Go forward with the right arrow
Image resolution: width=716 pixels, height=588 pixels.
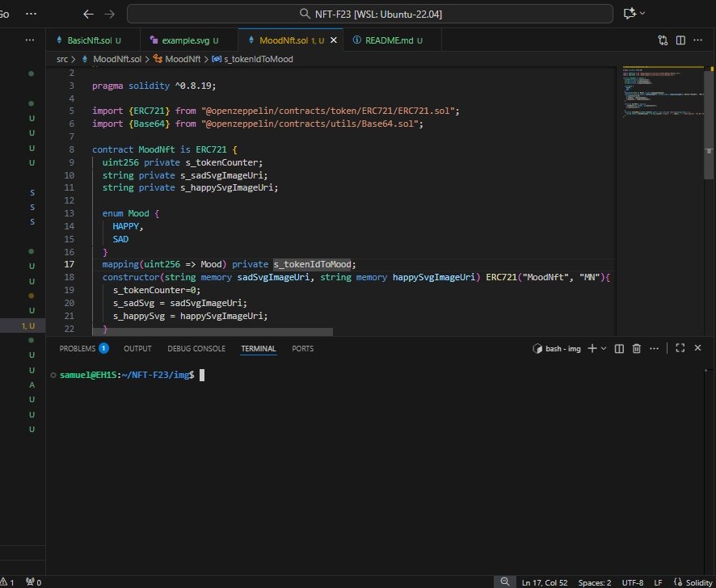[x=110, y=15]
